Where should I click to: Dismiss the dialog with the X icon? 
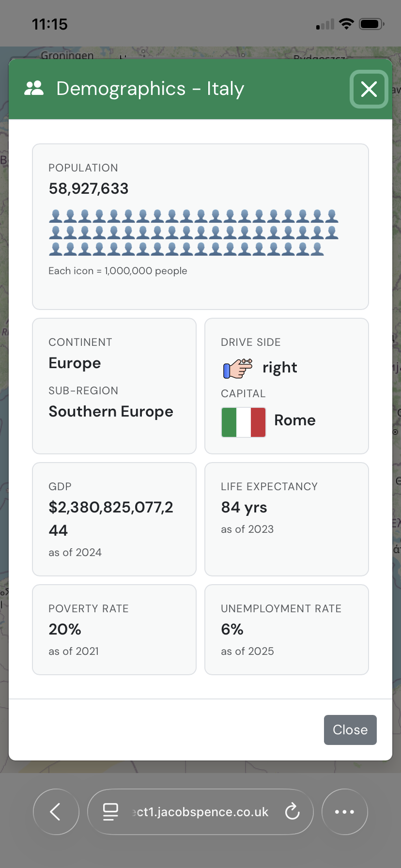pyautogui.click(x=369, y=89)
